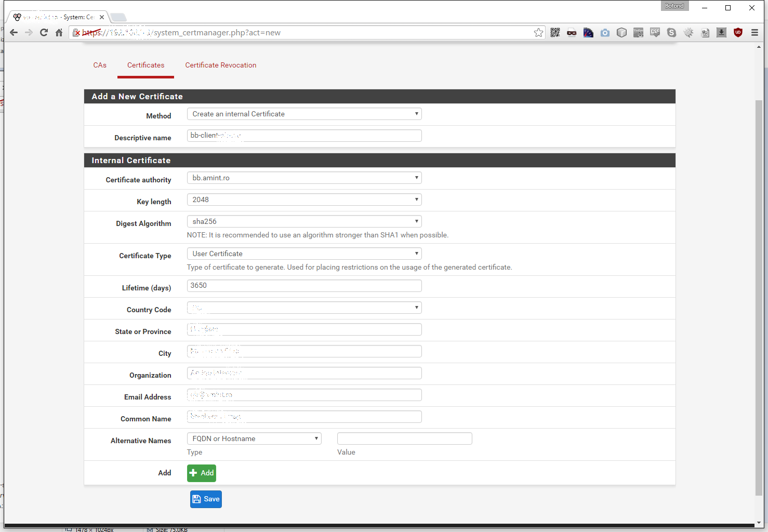This screenshot has height=532, width=768.
Task: Click the camera screenshot extension
Action: (x=605, y=33)
